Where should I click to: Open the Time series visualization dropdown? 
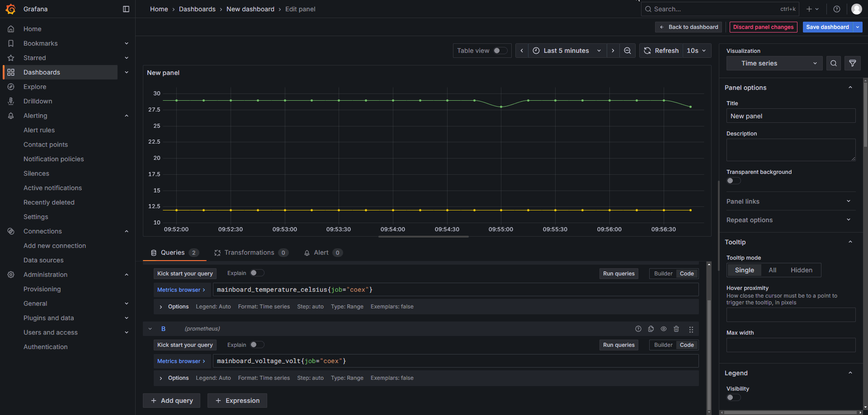pos(778,64)
